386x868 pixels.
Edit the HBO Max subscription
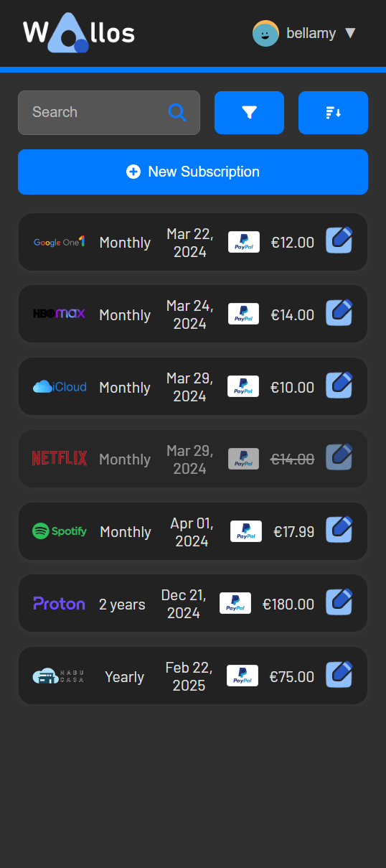coord(339,313)
